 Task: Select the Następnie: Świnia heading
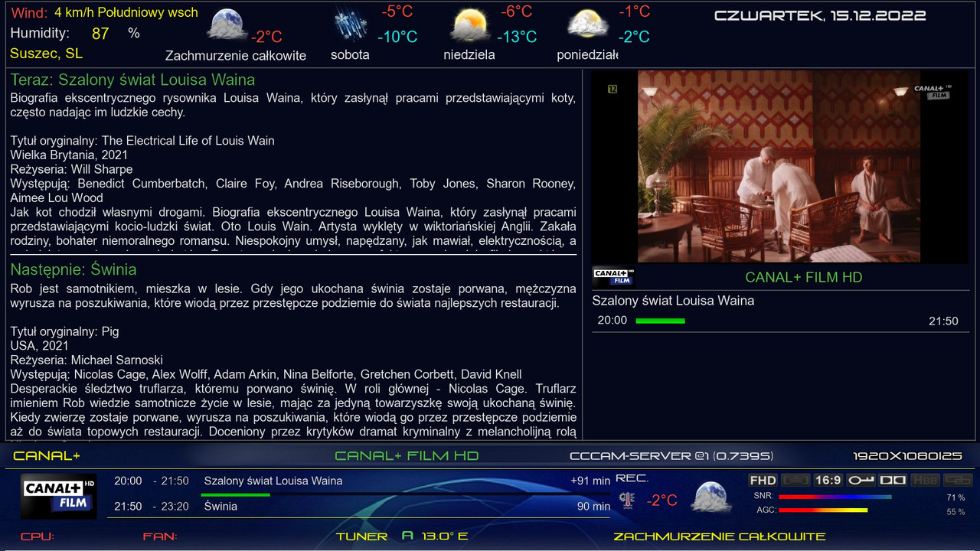point(73,269)
